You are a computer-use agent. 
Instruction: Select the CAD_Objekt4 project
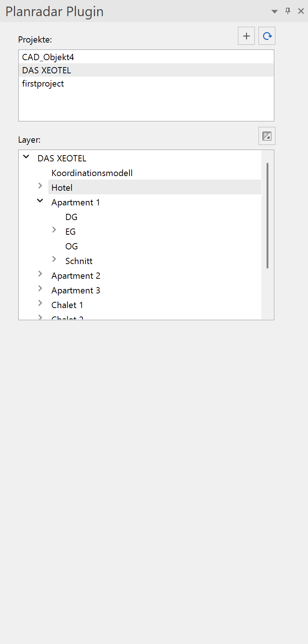tap(48, 57)
